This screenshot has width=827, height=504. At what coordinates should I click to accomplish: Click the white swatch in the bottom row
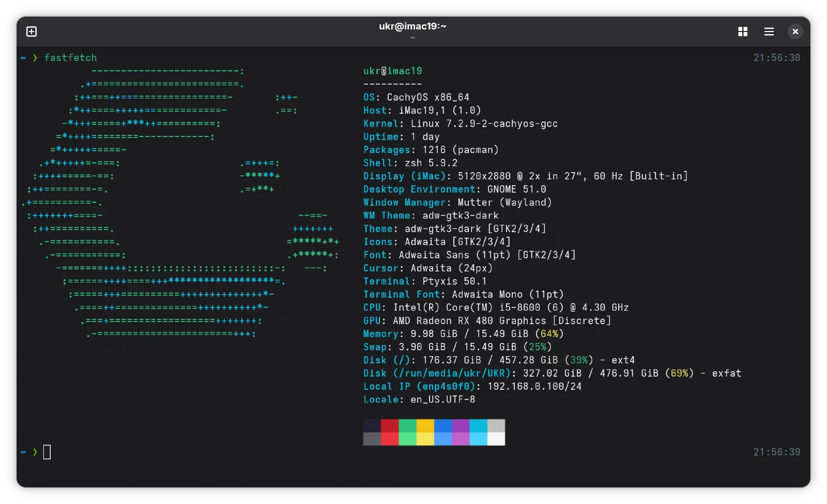(x=496, y=439)
